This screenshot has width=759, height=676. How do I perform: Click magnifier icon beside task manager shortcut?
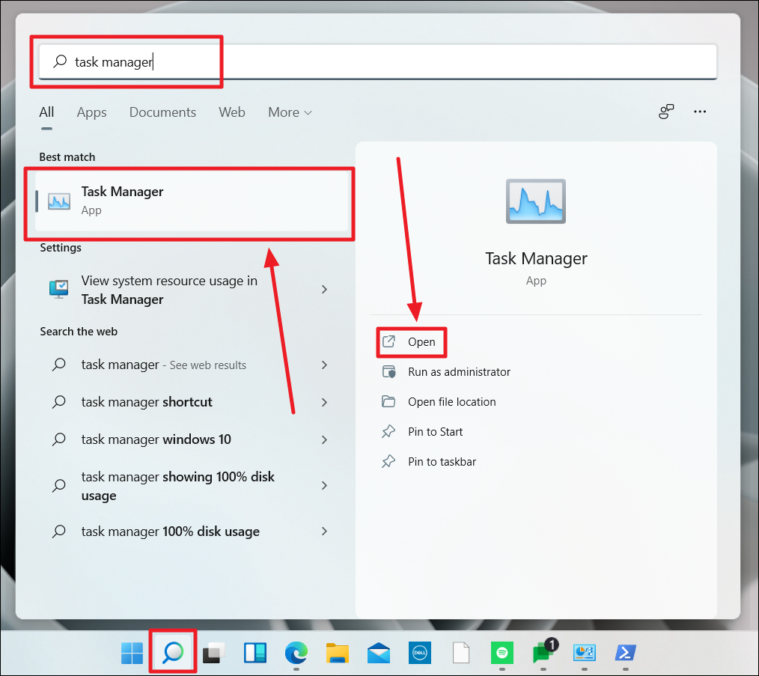tap(59, 402)
